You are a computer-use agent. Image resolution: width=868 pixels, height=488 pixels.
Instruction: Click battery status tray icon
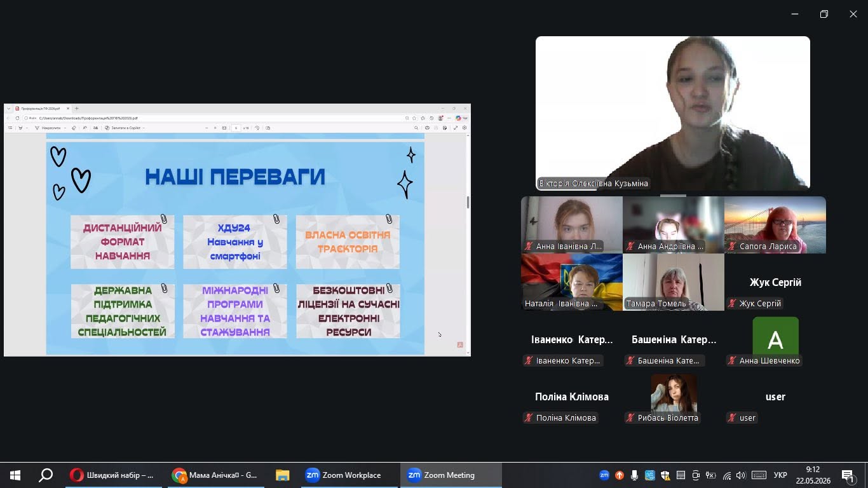tap(711, 475)
